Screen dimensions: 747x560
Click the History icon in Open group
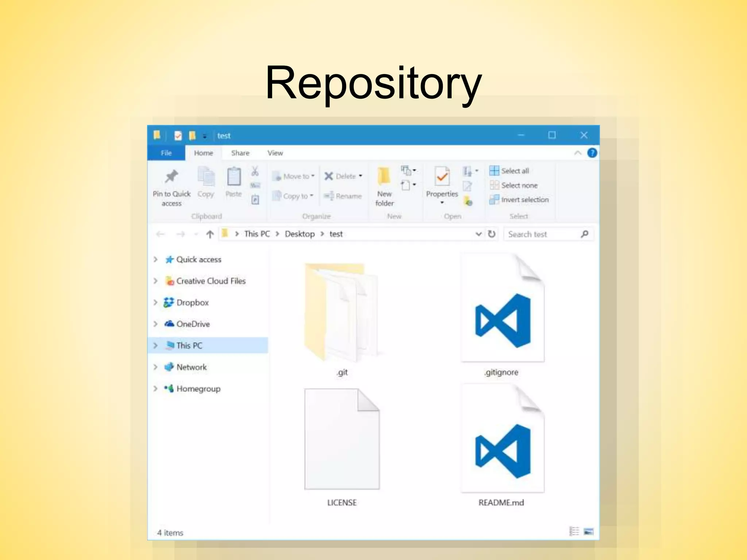coord(468,201)
